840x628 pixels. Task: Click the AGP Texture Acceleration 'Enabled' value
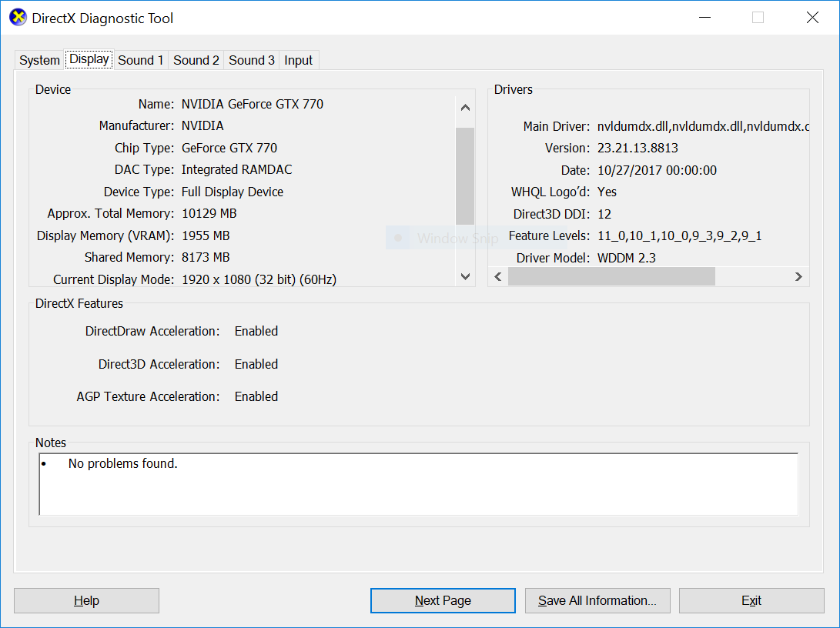point(256,396)
